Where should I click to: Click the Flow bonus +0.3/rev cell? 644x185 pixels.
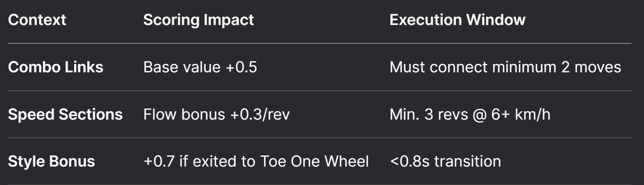pyautogui.click(x=217, y=114)
